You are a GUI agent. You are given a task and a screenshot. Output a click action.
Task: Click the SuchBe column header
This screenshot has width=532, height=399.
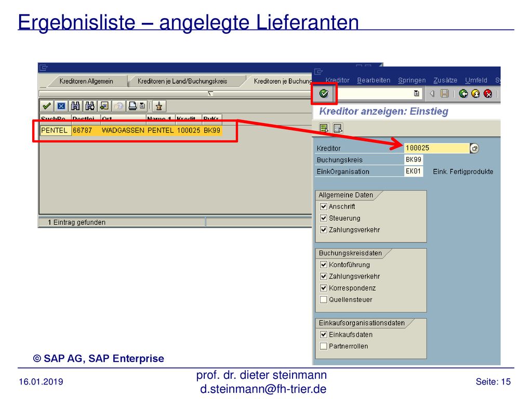click(55, 119)
